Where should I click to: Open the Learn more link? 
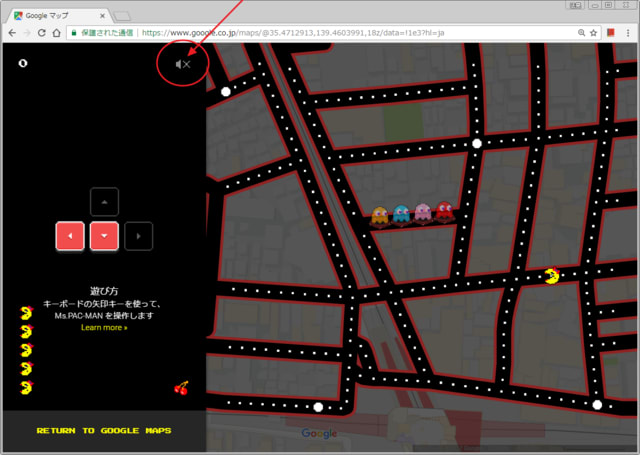[x=104, y=327]
